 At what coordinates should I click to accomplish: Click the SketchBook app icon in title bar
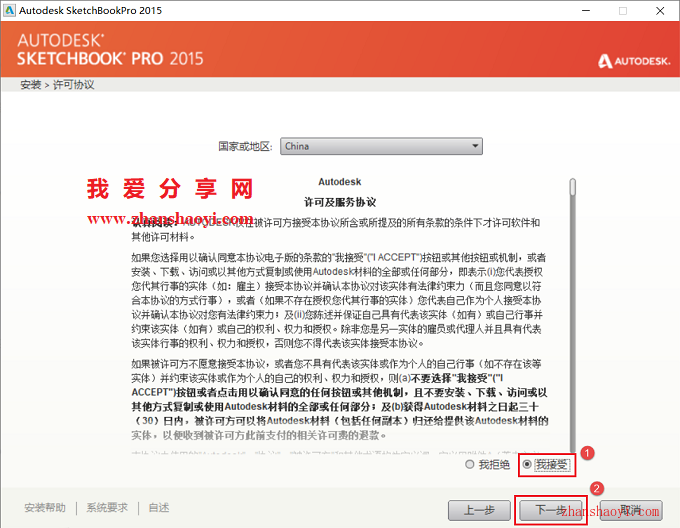[9, 10]
